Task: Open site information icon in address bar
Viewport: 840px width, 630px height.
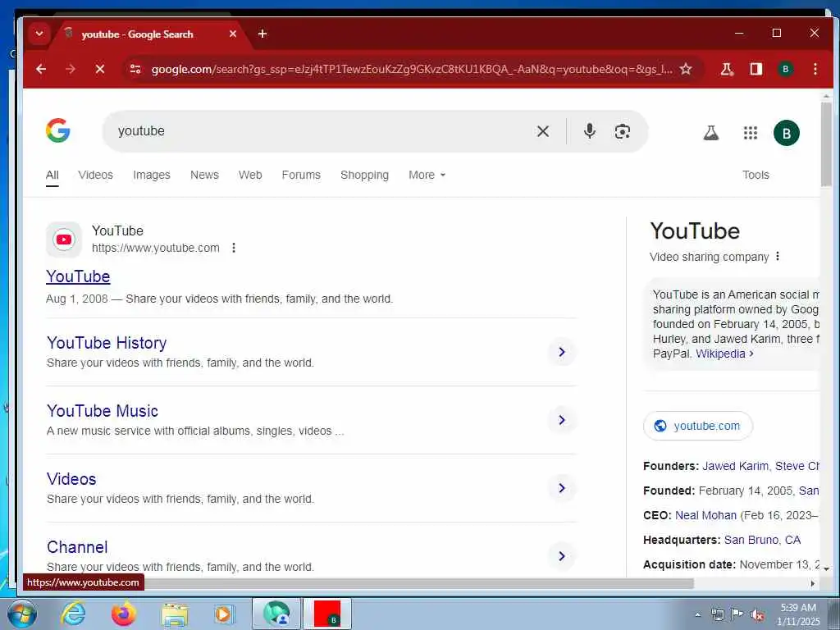Action: click(135, 69)
